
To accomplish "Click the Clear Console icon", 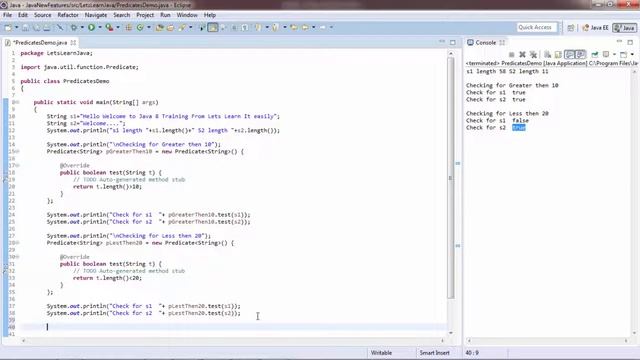I will [547, 54].
